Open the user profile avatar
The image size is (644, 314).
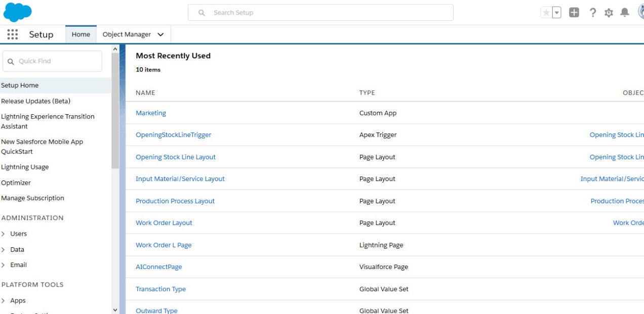pyautogui.click(x=640, y=12)
